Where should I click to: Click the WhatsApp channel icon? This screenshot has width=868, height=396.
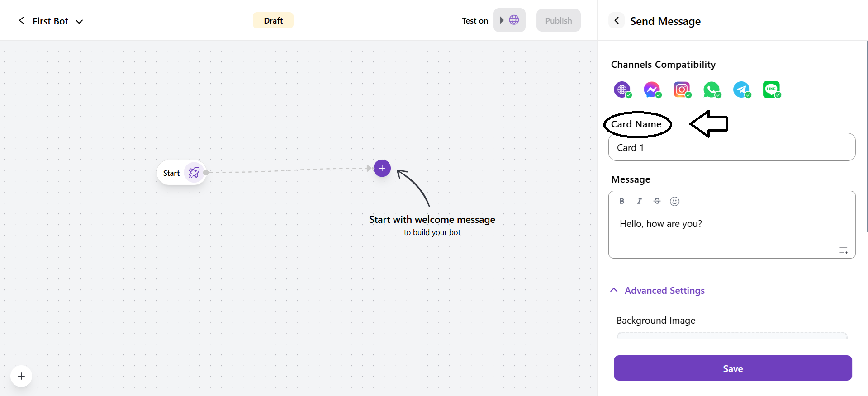pyautogui.click(x=711, y=90)
